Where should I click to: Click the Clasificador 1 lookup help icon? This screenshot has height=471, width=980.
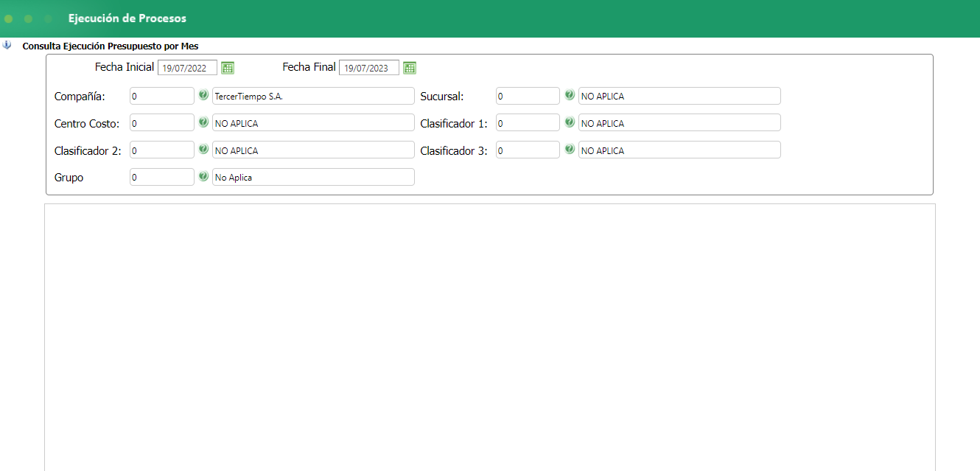[x=570, y=122]
